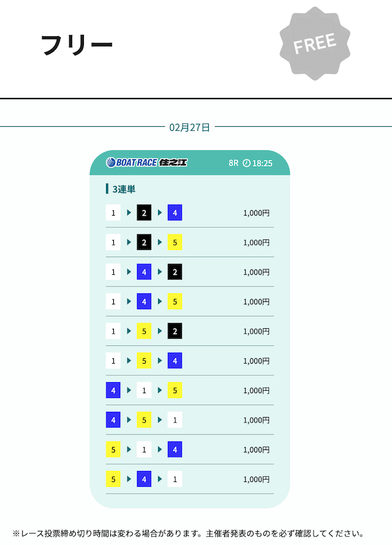Click the 18:25 deadline time
Image resolution: width=392 pixels, height=545 pixels.
[x=262, y=163]
